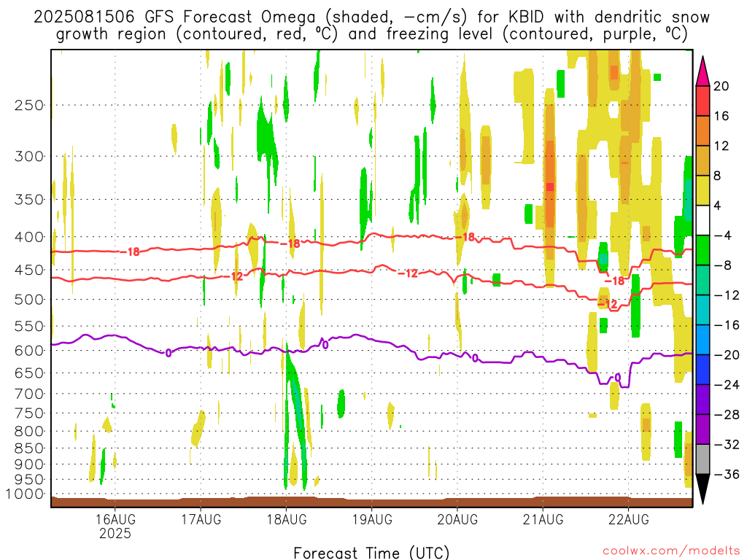The height and width of the screenshot is (560, 747).
Task: Click the 550 pressure level label
Action: [x=29, y=326]
